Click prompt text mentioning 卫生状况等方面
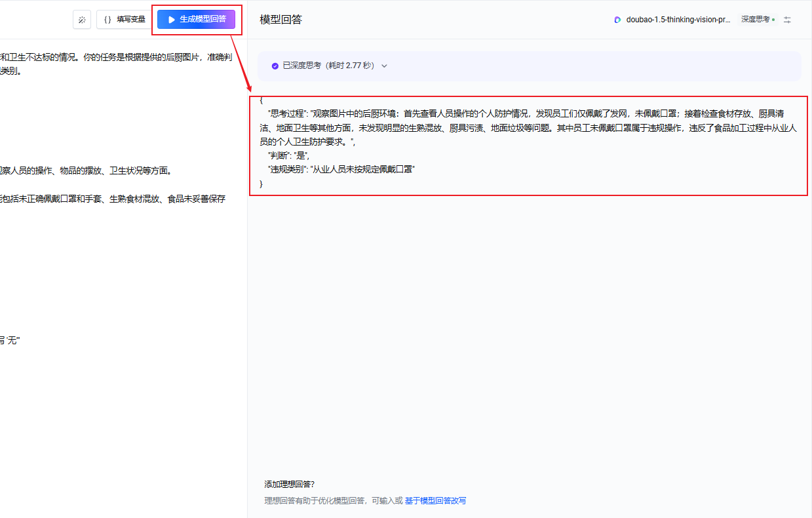 click(x=140, y=171)
